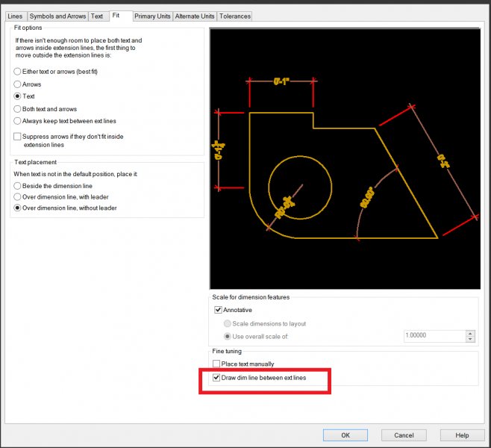The height and width of the screenshot is (448, 491).
Task: Switch to Alternate Units tab
Action: click(195, 16)
